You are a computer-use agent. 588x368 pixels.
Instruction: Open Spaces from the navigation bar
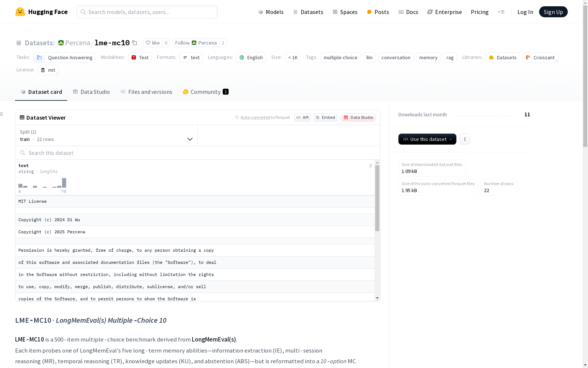point(345,12)
